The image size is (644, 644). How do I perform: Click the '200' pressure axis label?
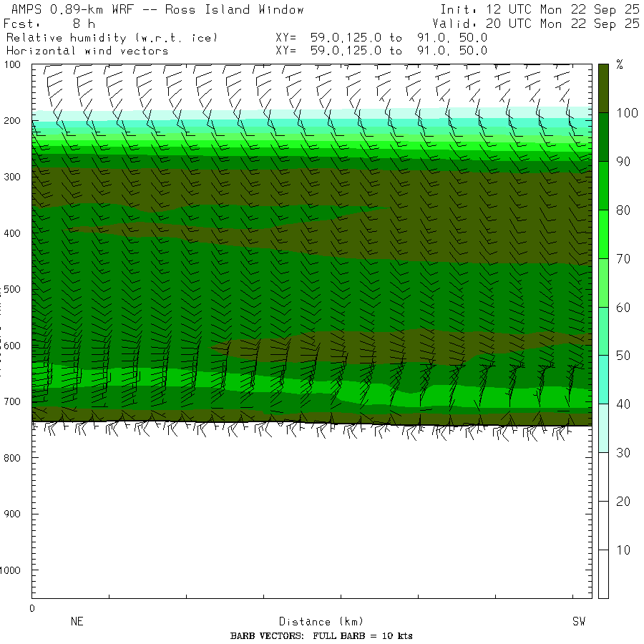coord(12,121)
